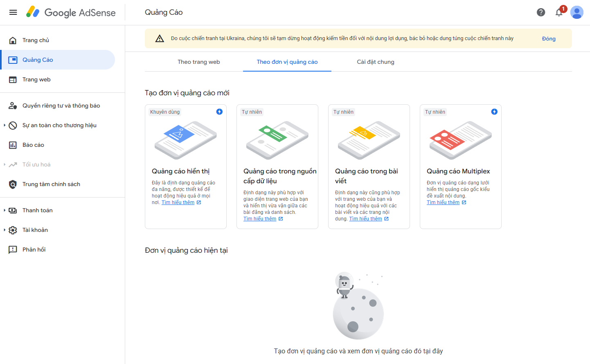Switch to Theo trang web tab
Image resolution: width=590 pixels, height=364 pixels.
199,62
